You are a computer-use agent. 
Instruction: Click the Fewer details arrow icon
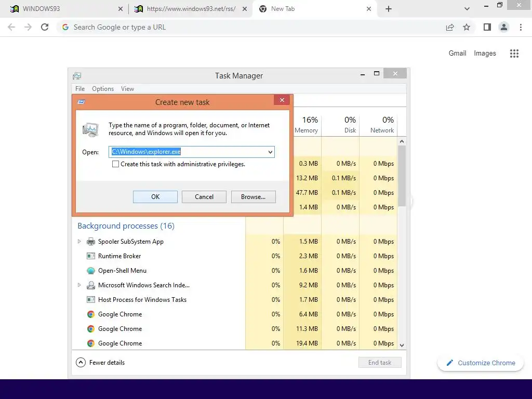tap(81, 362)
